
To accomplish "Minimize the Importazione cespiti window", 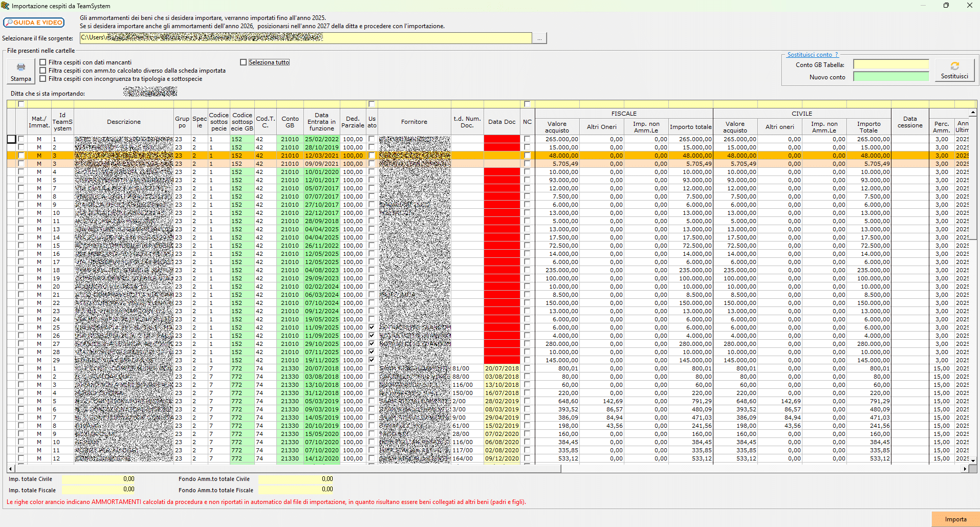I will coord(923,6).
